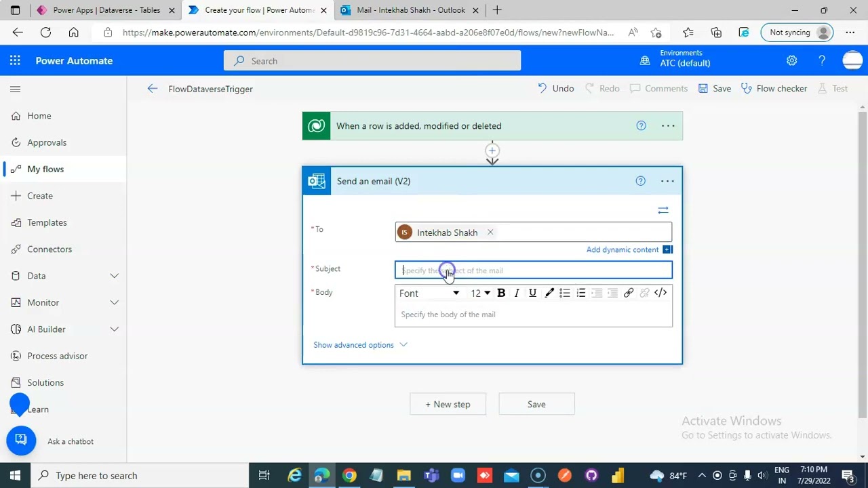Expand the AI Builder menu chevron
This screenshot has height=488, width=868.
(114, 329)
